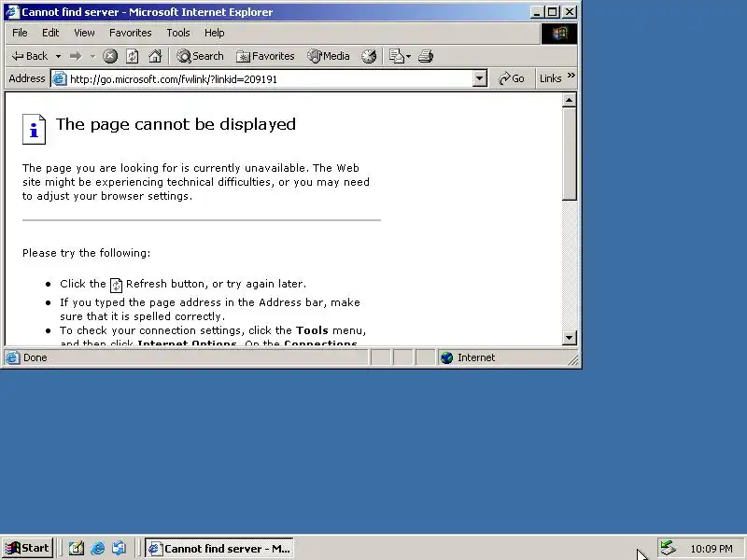Viewport: 747px width, 560px height.
Task: Open the Help menu
Action: (215, 33)
